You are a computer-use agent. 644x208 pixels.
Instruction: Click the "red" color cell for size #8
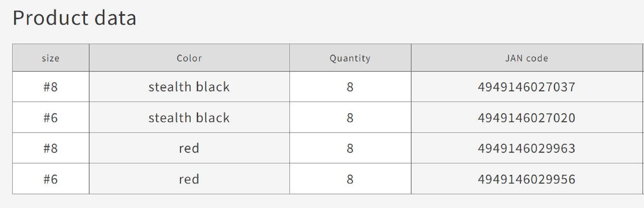189,148
